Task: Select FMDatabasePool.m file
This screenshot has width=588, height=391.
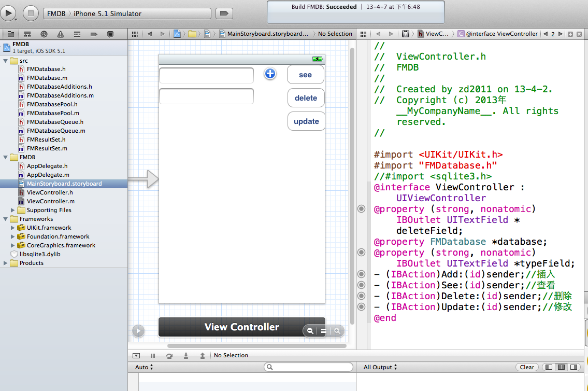Action: 53,113
